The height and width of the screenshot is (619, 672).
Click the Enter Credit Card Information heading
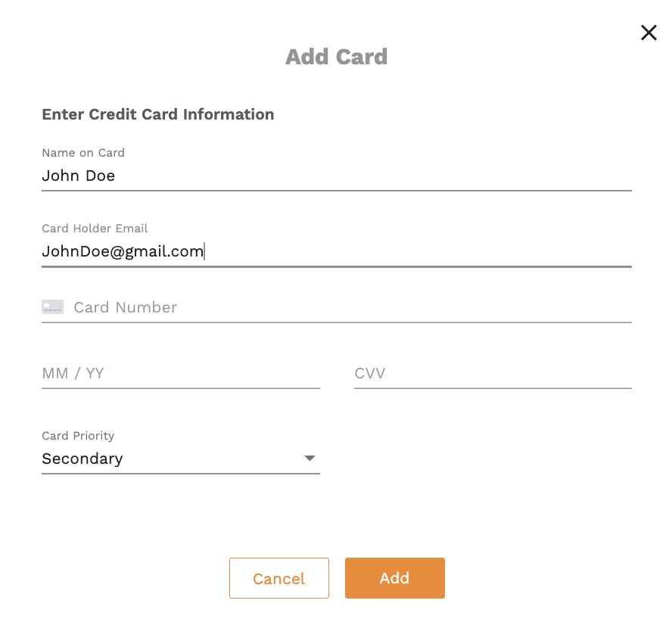[158, 114]
